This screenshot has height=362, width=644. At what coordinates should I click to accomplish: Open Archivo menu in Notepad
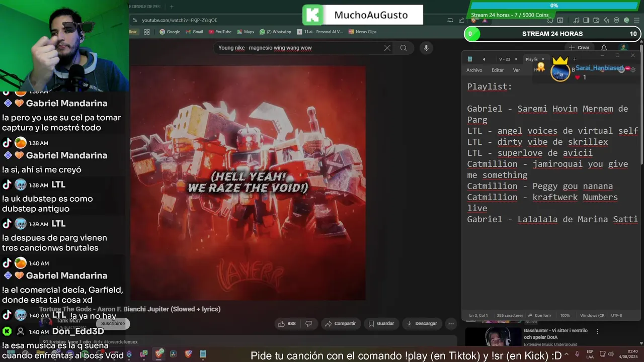(474, 70)
